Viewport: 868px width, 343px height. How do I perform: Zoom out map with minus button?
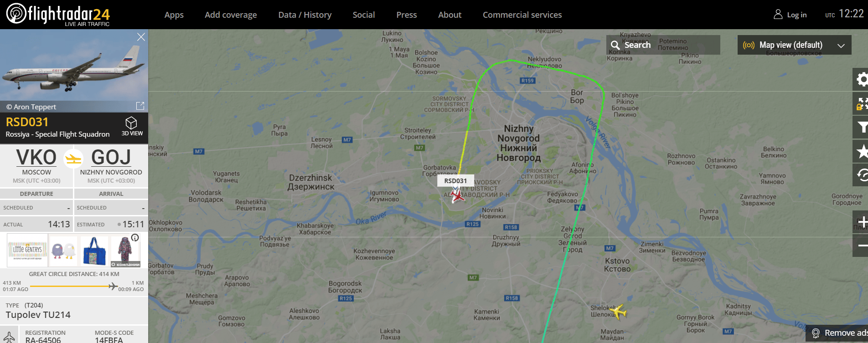coord(861,246)
